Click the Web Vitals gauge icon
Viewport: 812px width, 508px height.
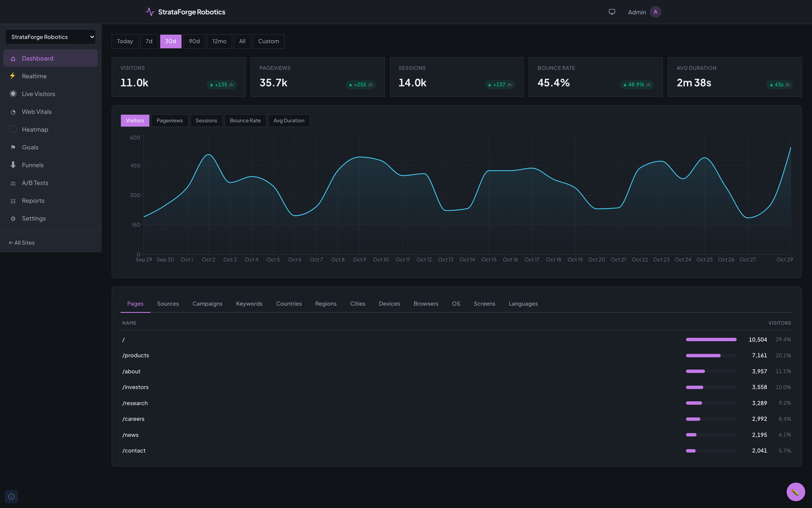[13, 112]
